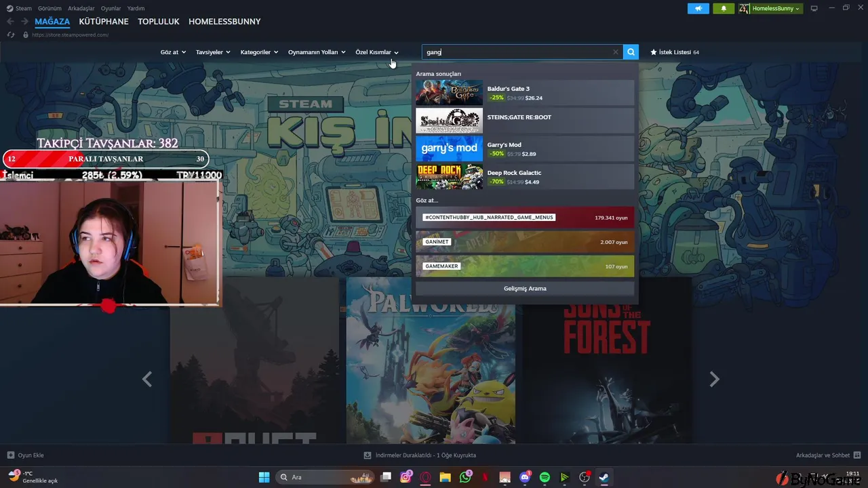Expand the Tavsiyeler dropdown
The width and height of the screenshot is (868, 488).
click(213, 52)
